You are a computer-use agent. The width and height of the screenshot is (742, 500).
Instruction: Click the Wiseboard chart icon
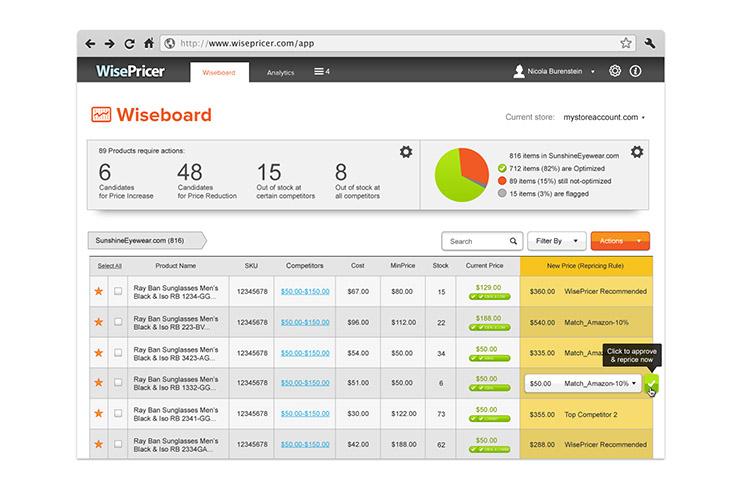(x=101, y=114)
